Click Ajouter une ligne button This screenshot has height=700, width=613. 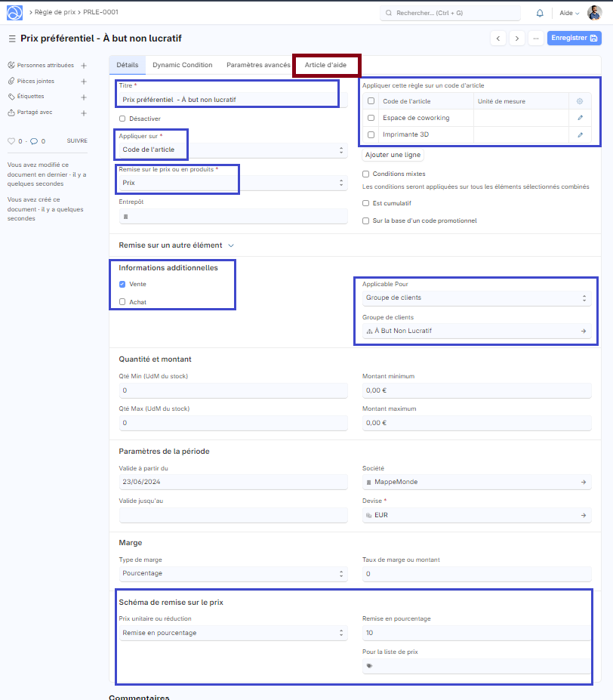point(393,155)
